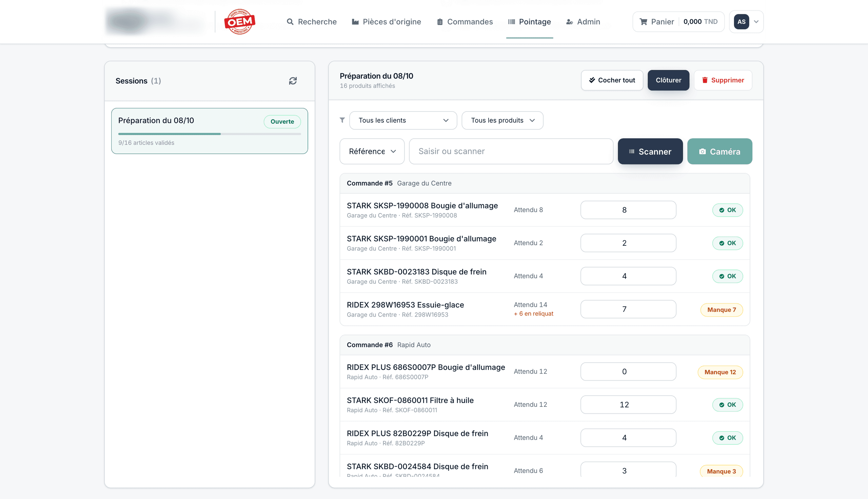Focus the Saisir ou scanner field

click(511, 151)
